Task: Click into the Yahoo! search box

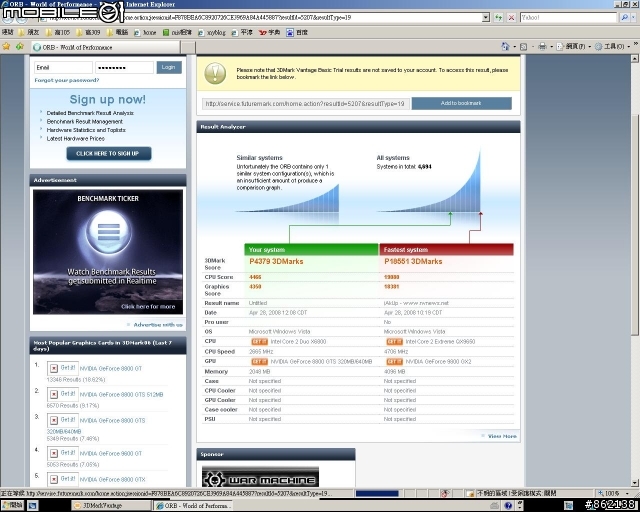Action: pos(568,18)
